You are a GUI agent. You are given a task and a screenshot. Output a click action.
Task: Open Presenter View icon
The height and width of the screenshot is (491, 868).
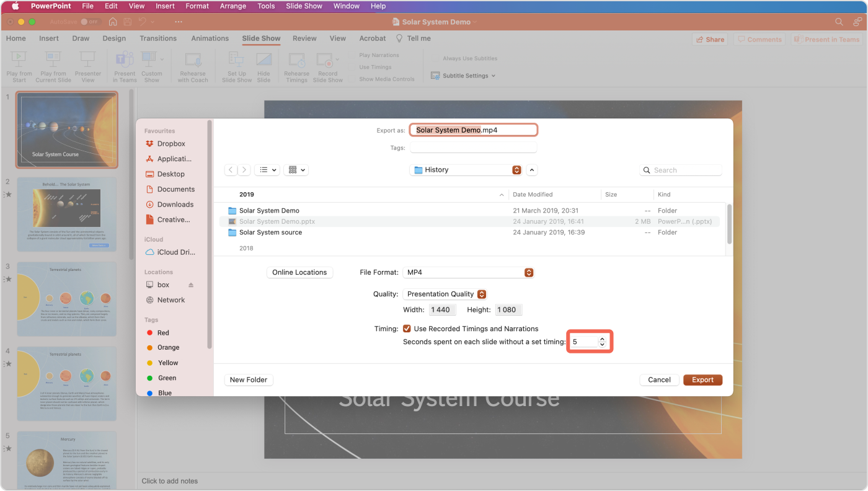tap(88, 60)
